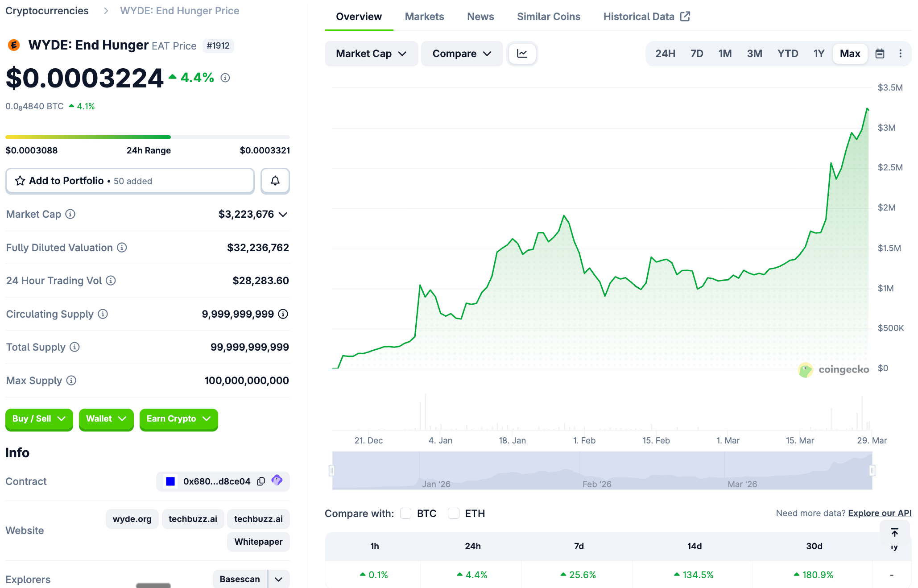Open the Explore our API link
Image resolution: width=918 pixels, height=588 pixels.
click(879, 513)
